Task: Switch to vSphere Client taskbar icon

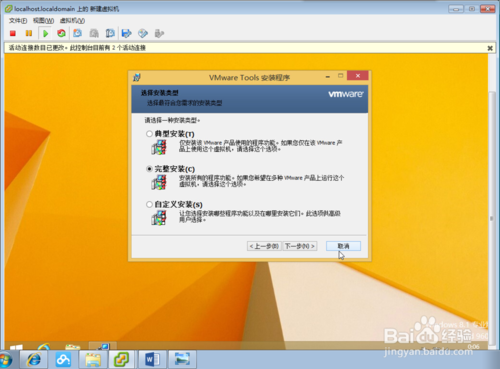Action: point(121,360)
